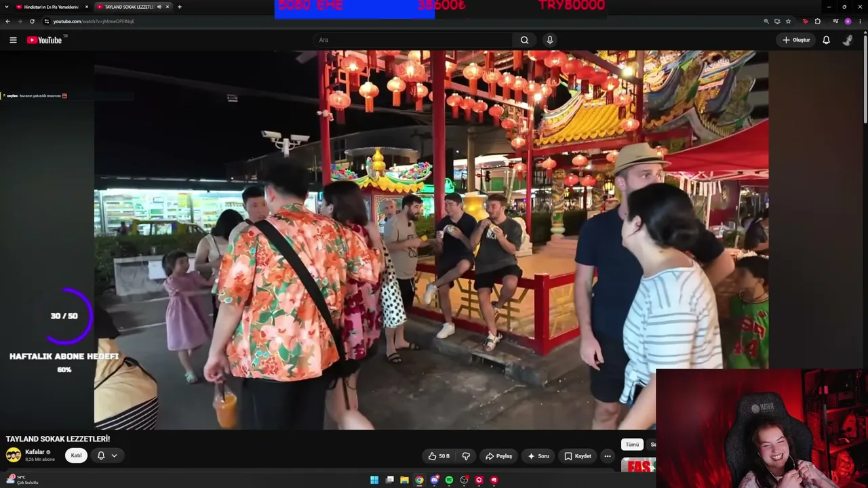Image resolution: width=868 pixels, height=488 pixels.
Task: Open Spotify from the taskbar
Action: 449,480
